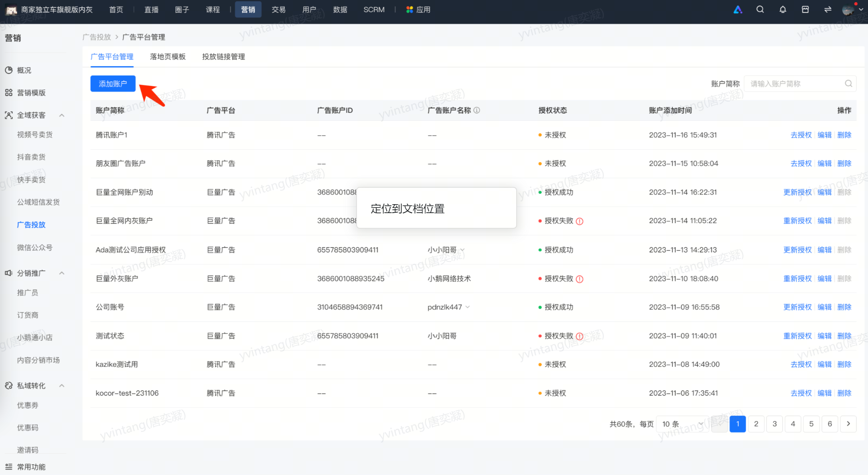Open 抖音卖货 in the sidebar
The width and height of the screenshot is (868, 475).
click(31, 157)
